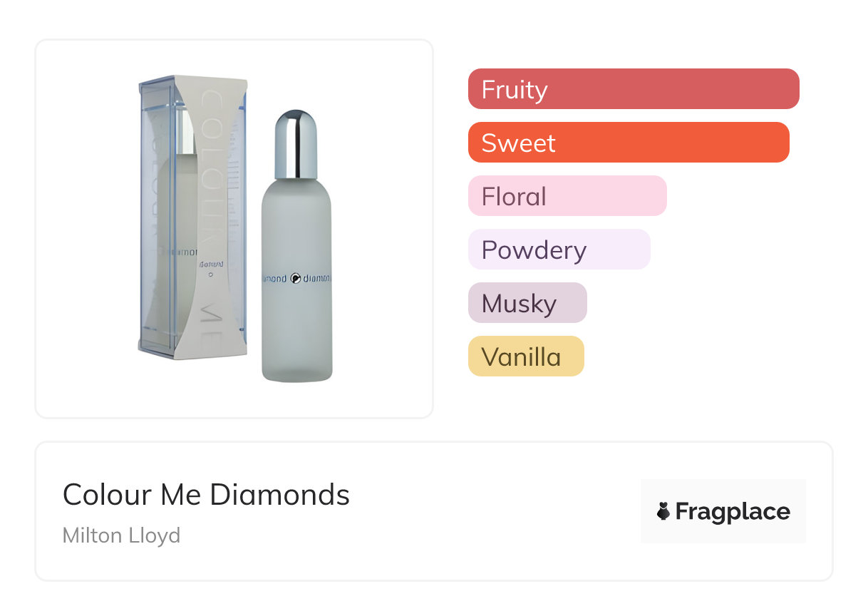The width and height of the screenshot is (868, 616).
Task: Open the Milton Lloyd brand link
Action: point(121,535)
